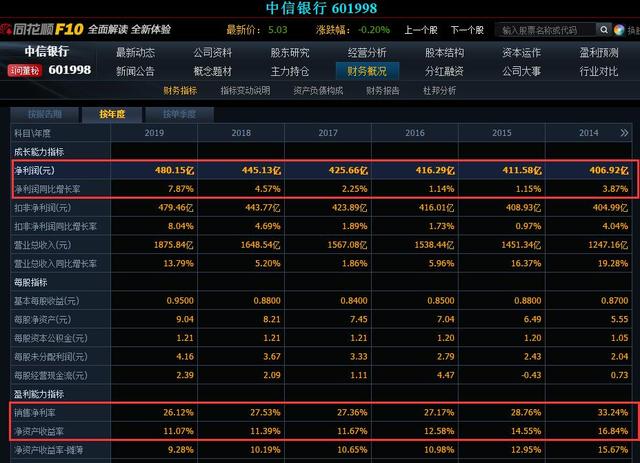Click the latest price 5.03
Image resolution: width=640 pixels, height=463 pixels.
click(x=278, y=30)
